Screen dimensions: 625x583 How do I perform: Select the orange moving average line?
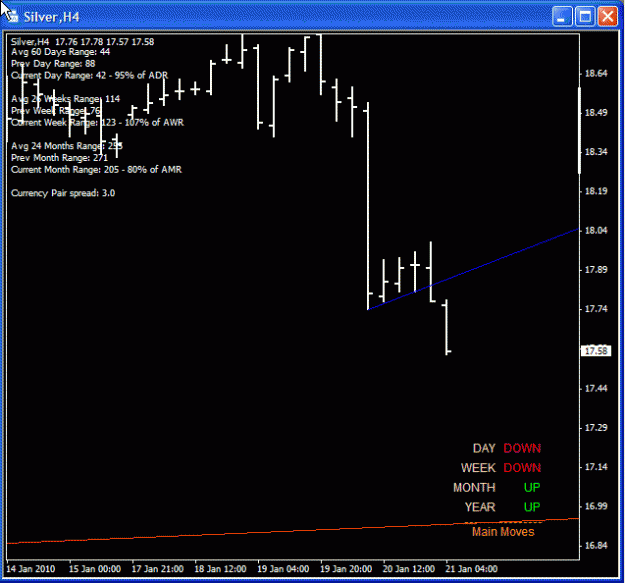293,531
